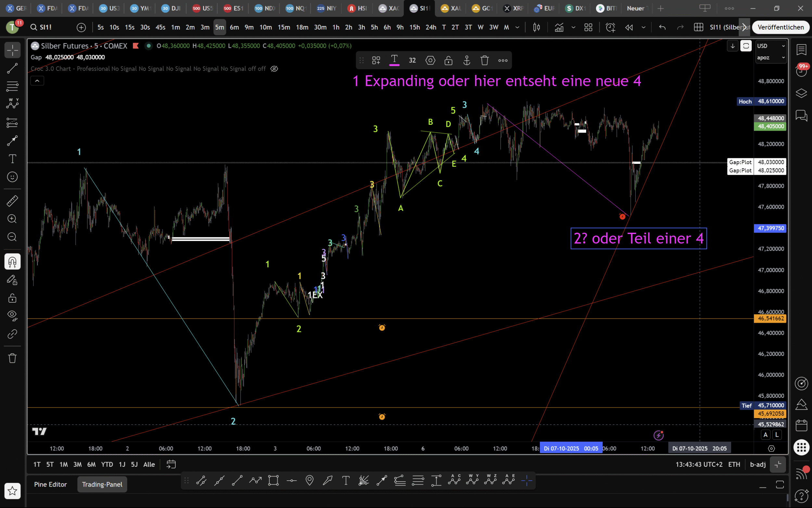The width and height of the screenshot is (812, 508).
Task: Toggle indicator visibility eye icon
Action: tap(274, 69)
